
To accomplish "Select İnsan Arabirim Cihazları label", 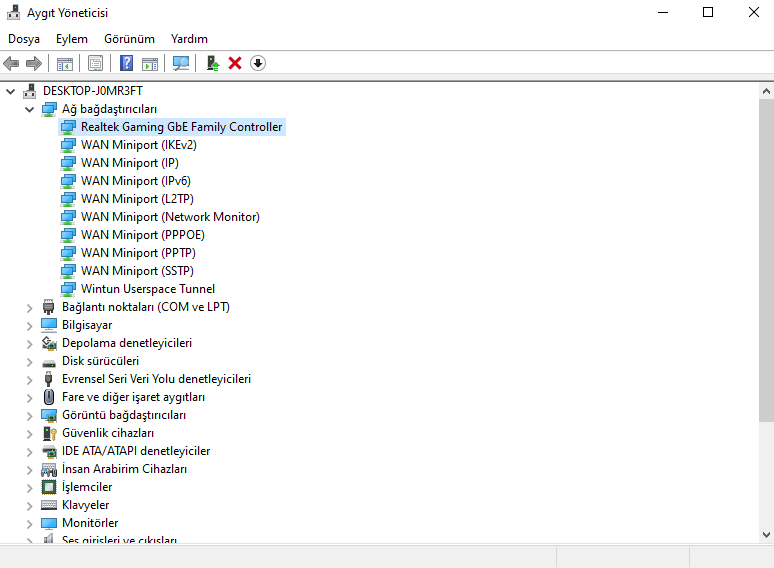I will pyautogui.click(x=124, y=469).
